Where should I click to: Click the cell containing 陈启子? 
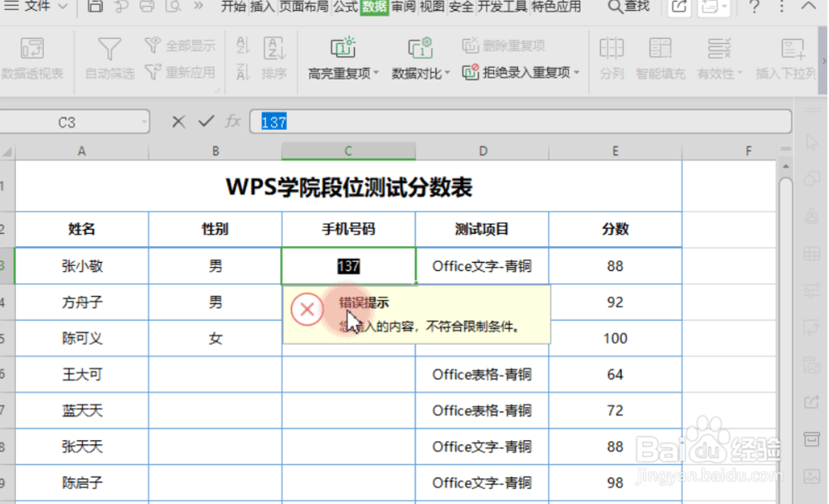coord(82,482)
